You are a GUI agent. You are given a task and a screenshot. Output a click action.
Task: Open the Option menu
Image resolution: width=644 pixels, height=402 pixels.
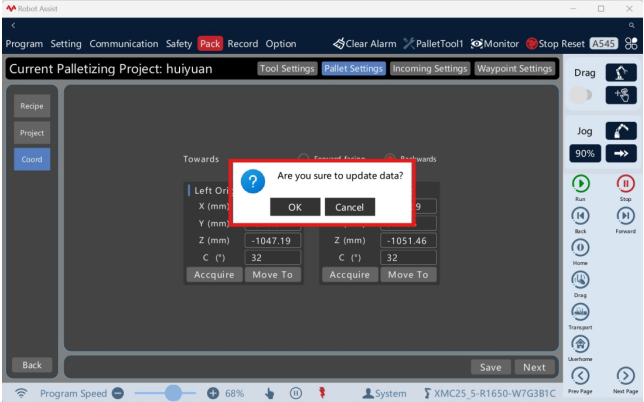[x=281, y=44]
